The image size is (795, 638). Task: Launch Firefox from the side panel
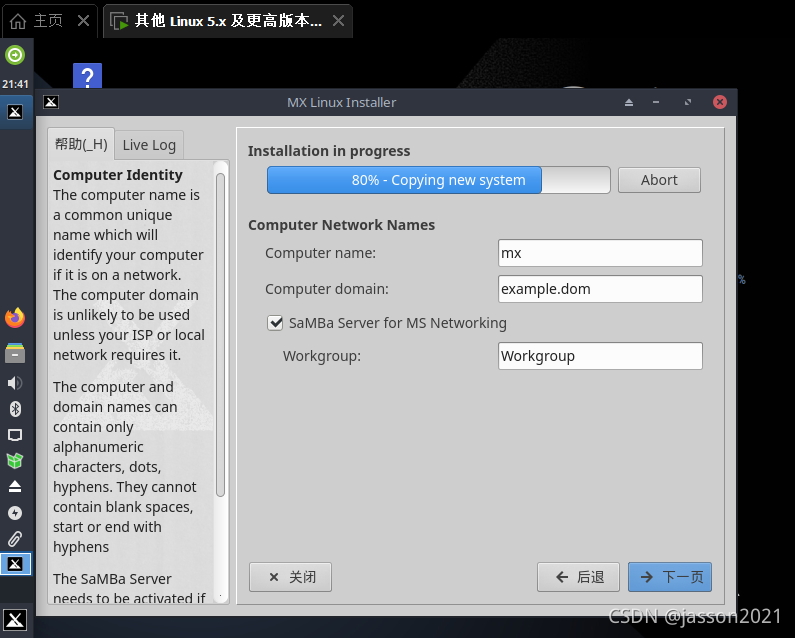point(15,318)
